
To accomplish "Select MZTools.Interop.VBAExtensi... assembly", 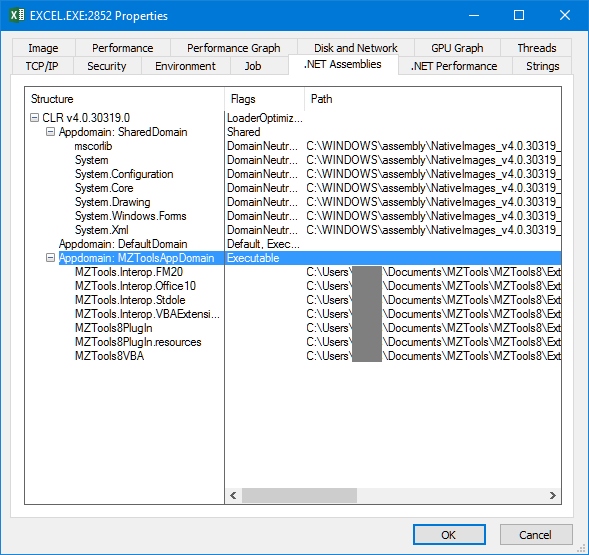I will [147, 314].
